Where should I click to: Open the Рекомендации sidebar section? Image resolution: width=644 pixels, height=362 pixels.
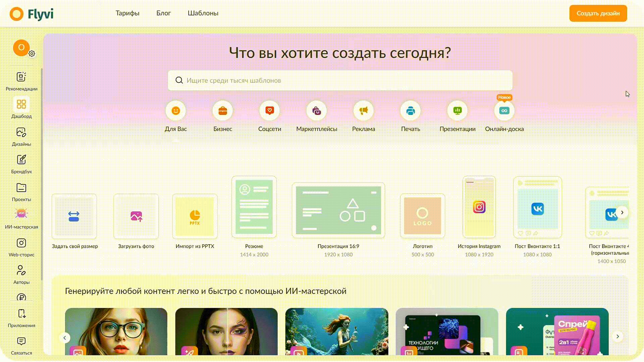point(21,81)
